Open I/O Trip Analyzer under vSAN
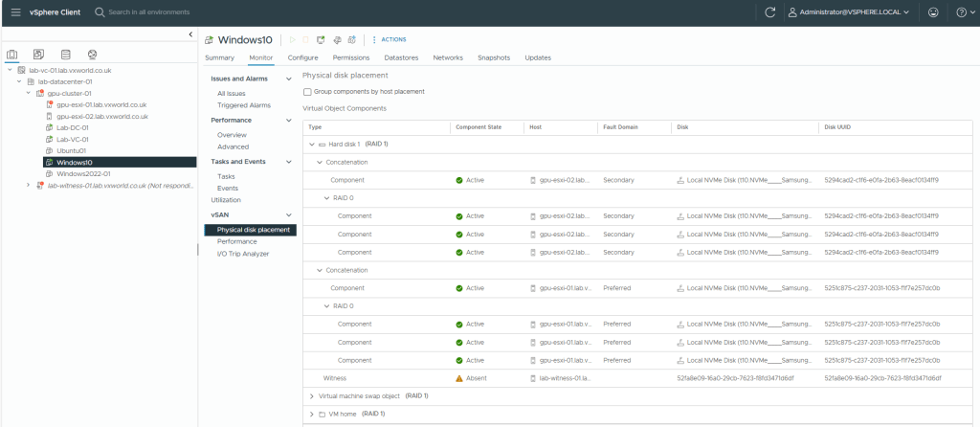The image size is (980, 427). pos(243,254)
